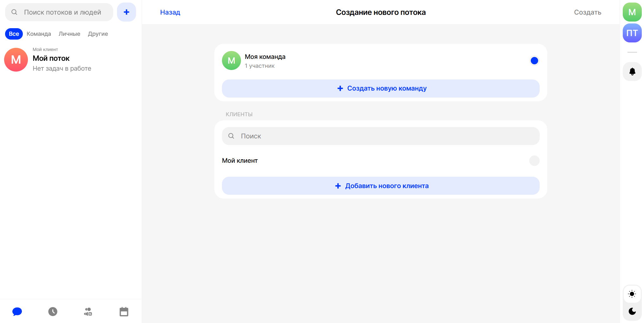Switch to the Личные filter tab
This screenshot has height=323, width=644.
(69, 34)
